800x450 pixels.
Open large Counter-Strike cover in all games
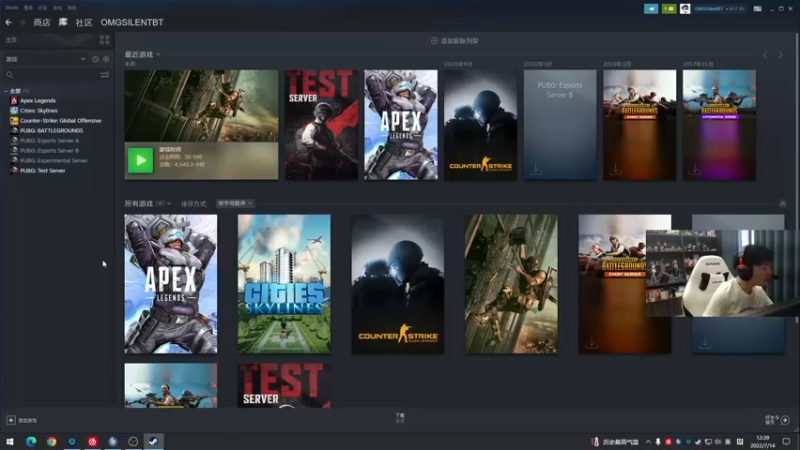pos(397,284)
